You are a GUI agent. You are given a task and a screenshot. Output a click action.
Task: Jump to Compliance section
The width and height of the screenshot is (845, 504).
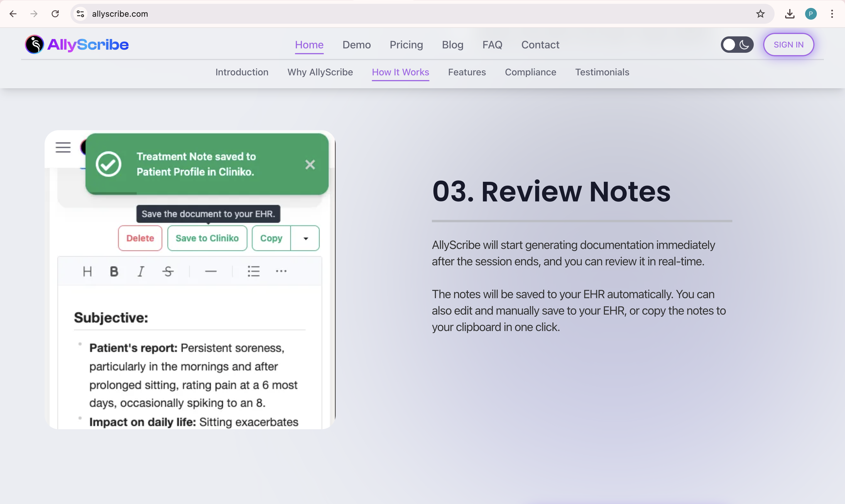(530, 72)
